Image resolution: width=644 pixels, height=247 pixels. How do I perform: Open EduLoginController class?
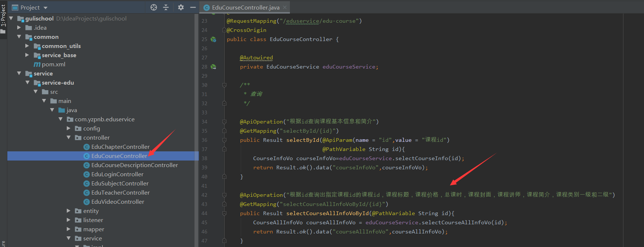pos(117,174)
